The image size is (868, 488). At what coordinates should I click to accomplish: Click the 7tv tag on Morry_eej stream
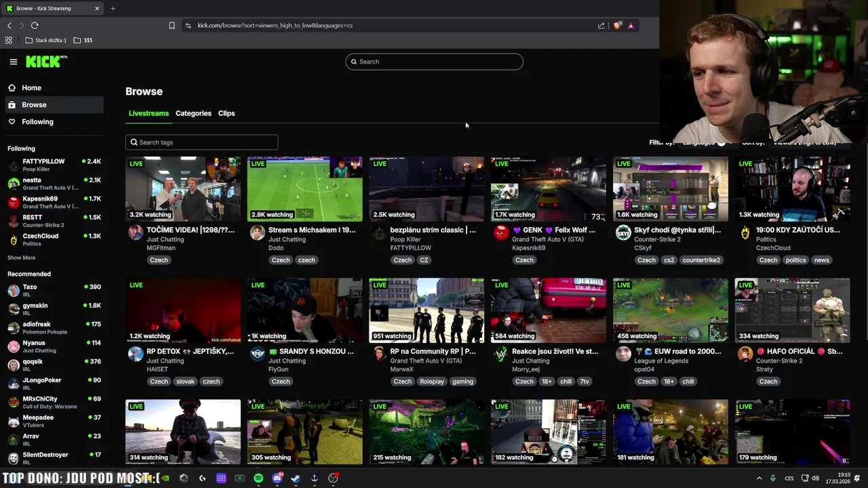coord(584,381)
